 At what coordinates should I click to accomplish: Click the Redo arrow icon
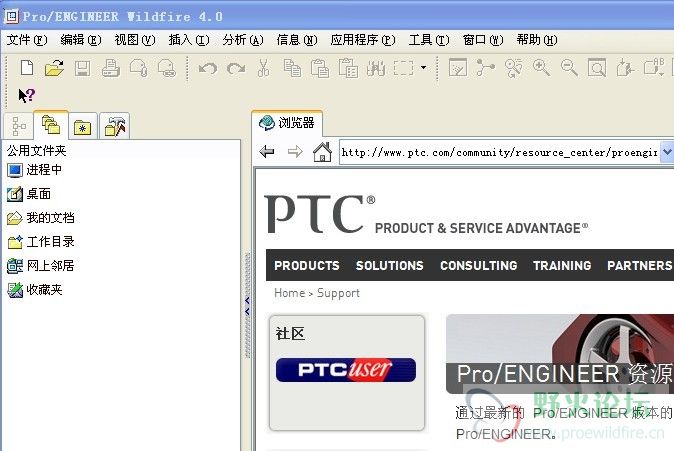click(236, 68)
